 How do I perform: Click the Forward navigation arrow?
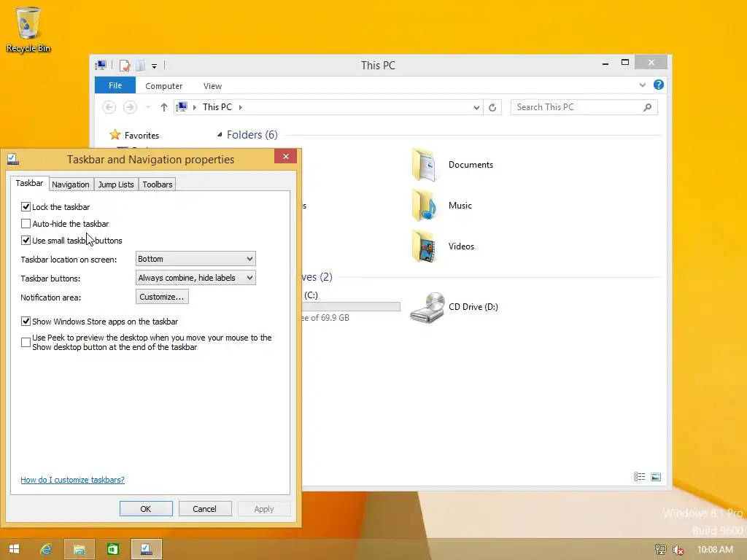130,107
